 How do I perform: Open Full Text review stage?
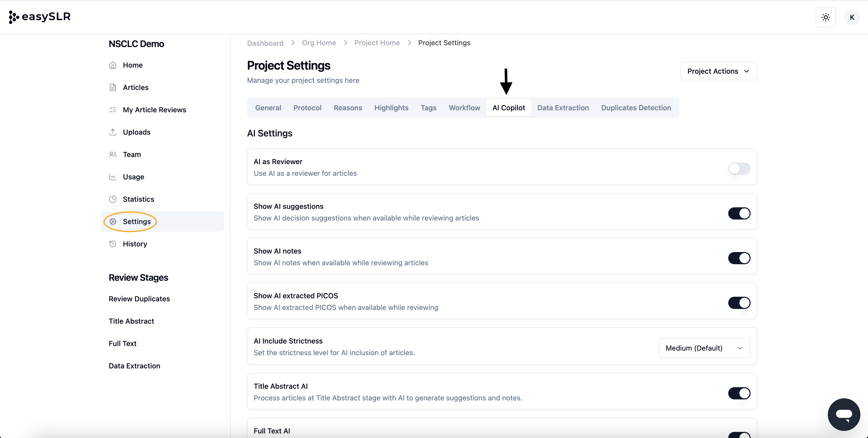[123, 344]
